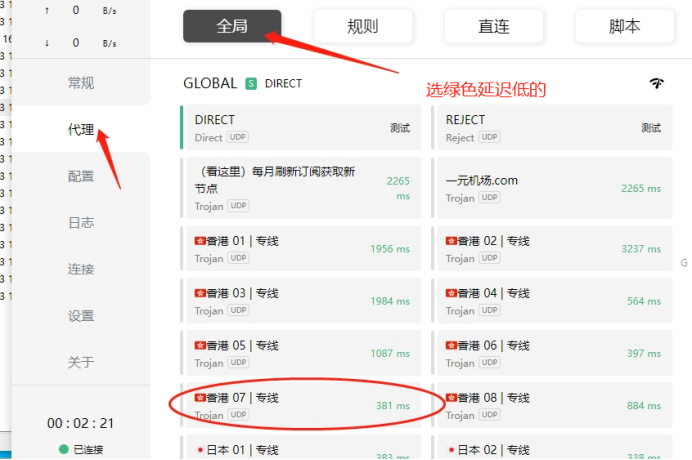Click 测试 on the REJECT card

tap(651, 128)
